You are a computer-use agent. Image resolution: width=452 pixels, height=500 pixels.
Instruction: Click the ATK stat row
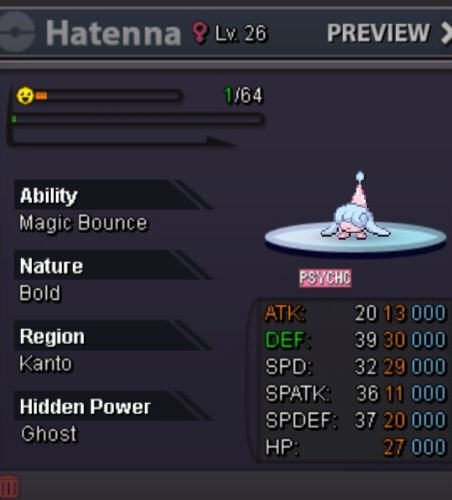pos(355,313)
